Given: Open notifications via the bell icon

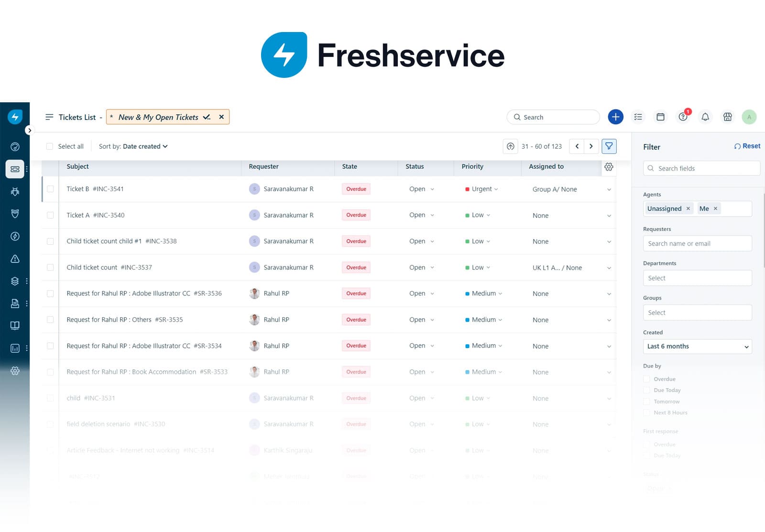Looking at the screenshot, I should click(705, 117).
